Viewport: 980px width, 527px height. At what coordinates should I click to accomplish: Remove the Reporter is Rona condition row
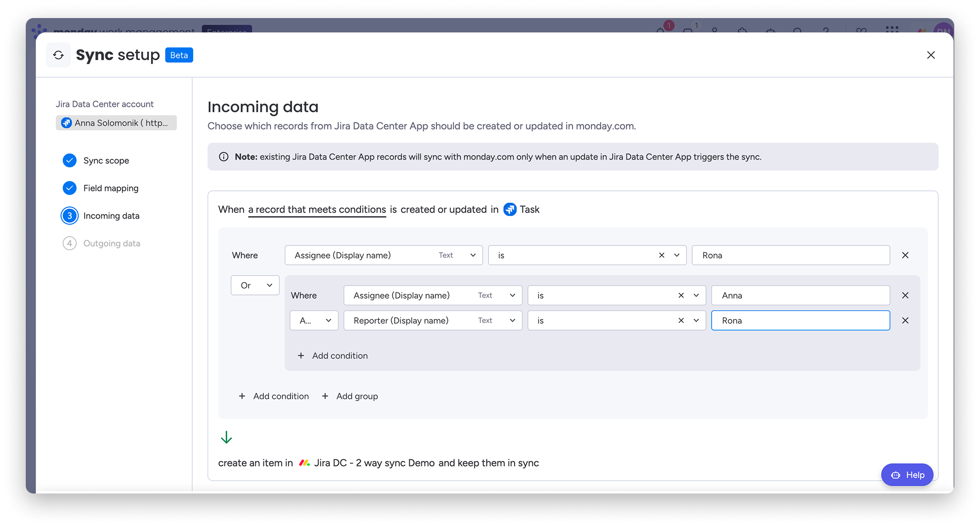(x=905, y=321)
